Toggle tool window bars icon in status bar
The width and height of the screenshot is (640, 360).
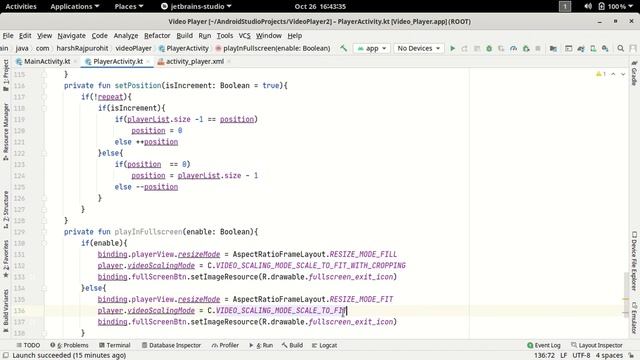[x=6, y=356]
